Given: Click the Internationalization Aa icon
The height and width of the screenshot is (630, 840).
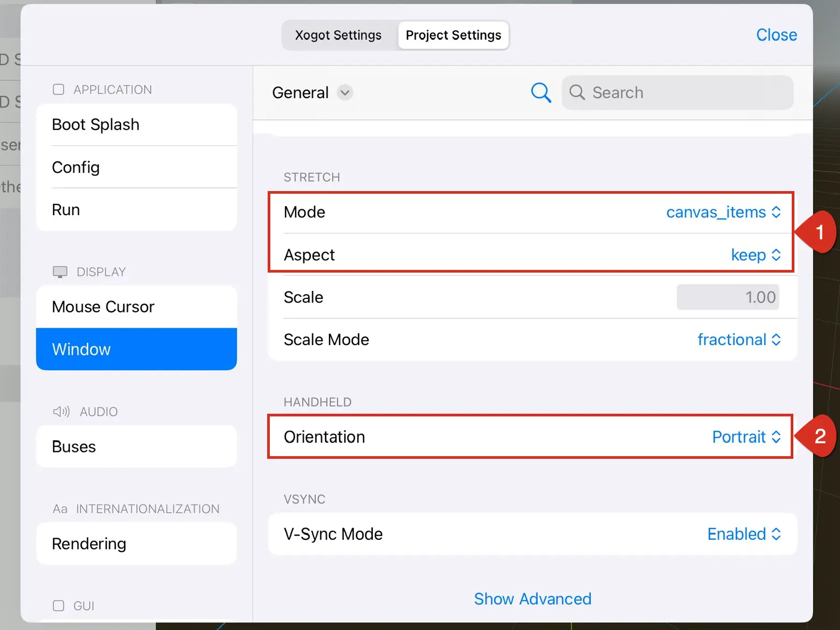Looking at the screenshot, I should tap(60, 509).
